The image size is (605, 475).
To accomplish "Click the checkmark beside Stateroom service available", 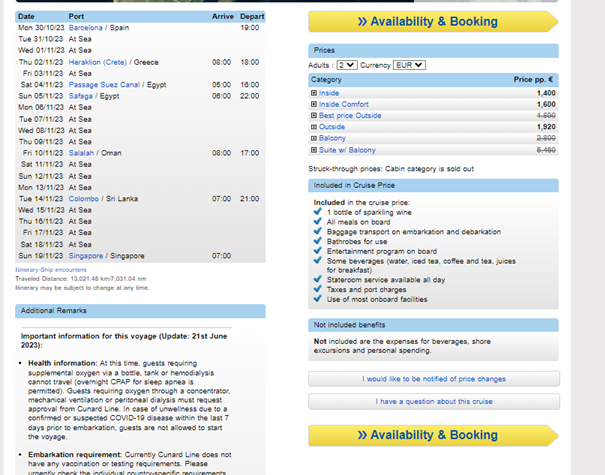I will coord(318,279).
